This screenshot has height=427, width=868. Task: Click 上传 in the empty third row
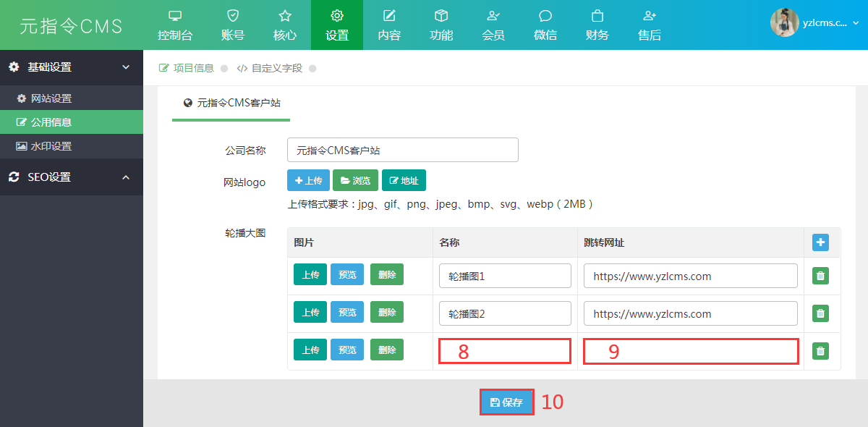coord(310,350)
